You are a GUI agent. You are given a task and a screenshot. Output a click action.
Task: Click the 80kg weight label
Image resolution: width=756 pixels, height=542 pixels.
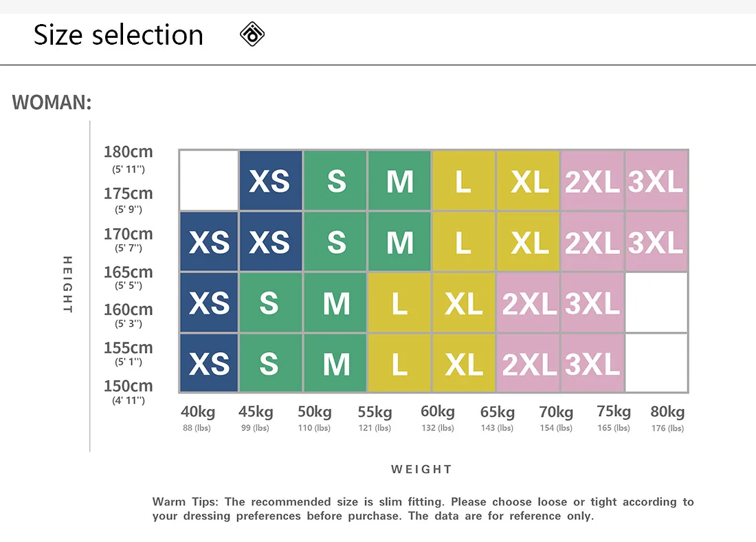click(x=667, y=412)
